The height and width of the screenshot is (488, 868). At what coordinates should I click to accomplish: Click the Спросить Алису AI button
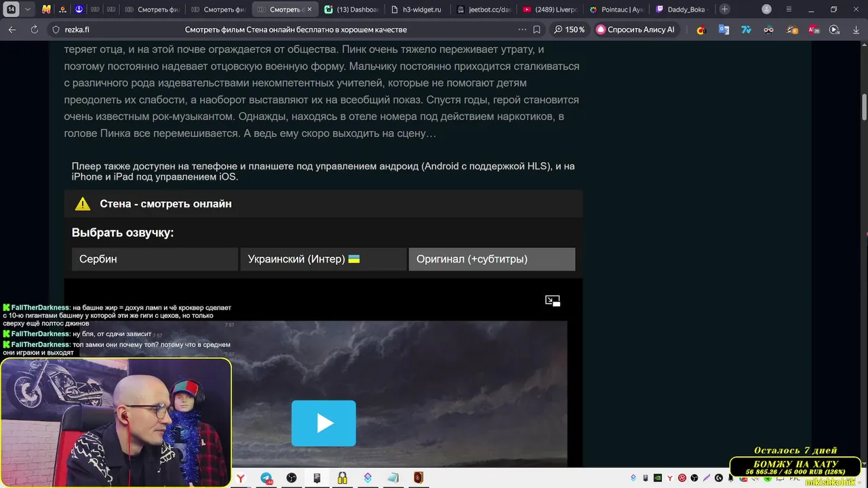635,30
